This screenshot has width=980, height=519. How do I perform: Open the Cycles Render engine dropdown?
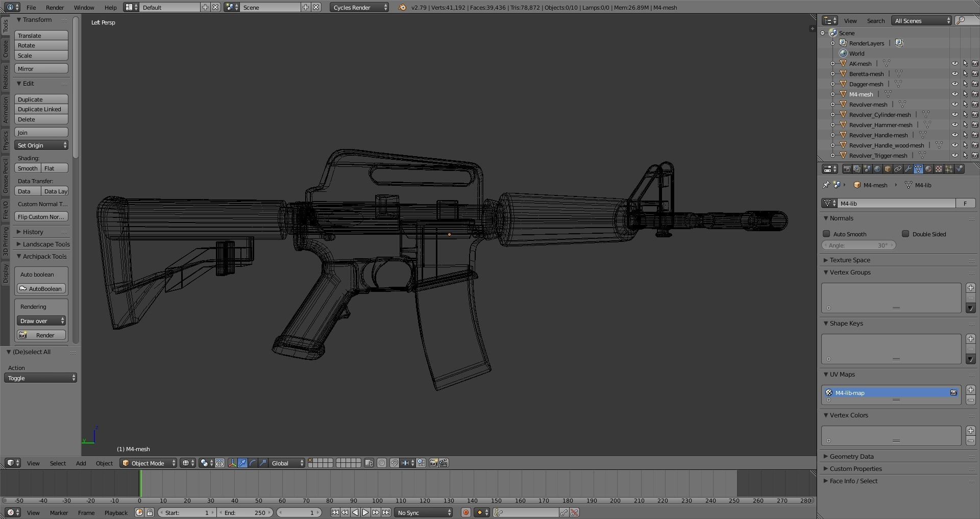pos(359,7)
